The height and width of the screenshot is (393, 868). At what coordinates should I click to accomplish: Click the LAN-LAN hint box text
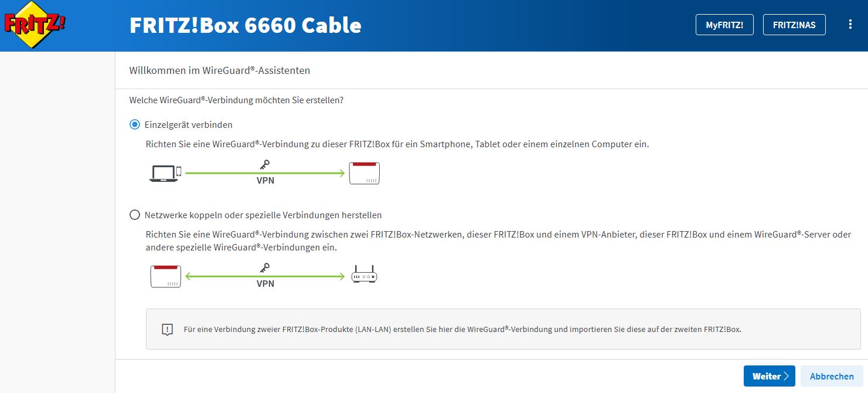[x=462, y=329]
